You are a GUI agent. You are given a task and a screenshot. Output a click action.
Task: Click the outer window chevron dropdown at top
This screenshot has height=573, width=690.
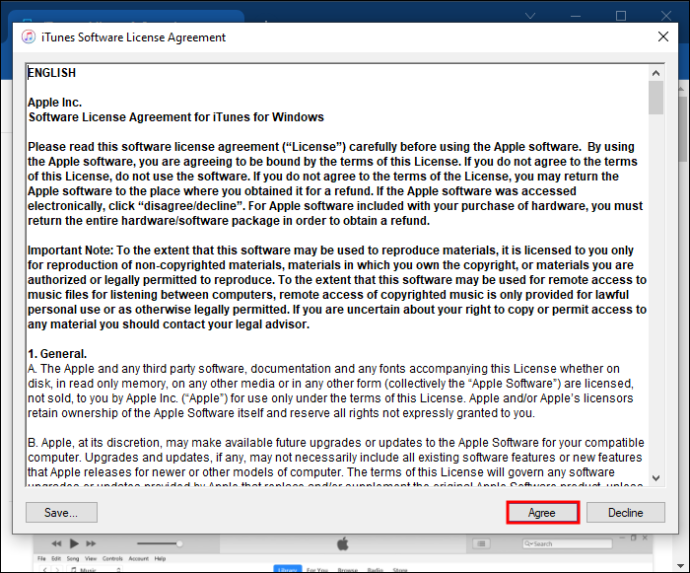point(530,16)
